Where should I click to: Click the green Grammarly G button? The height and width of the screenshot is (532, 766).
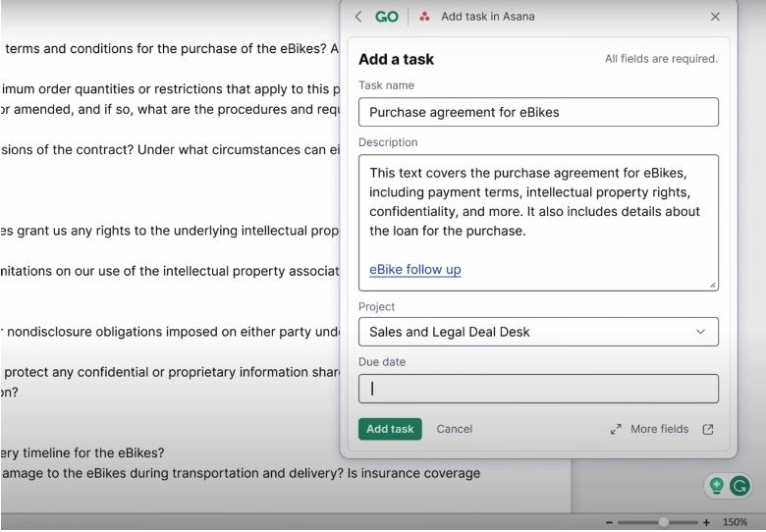coord(739,485)
